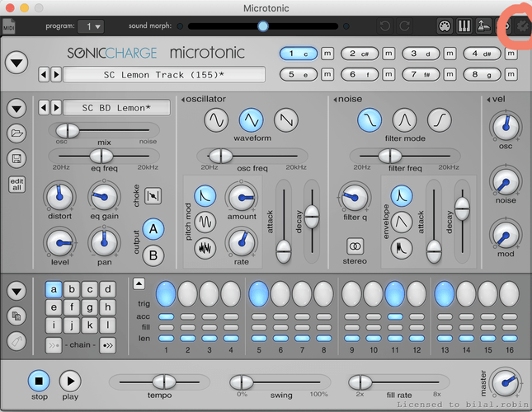Mute drum channel 5 e

[x=327, y=74]
